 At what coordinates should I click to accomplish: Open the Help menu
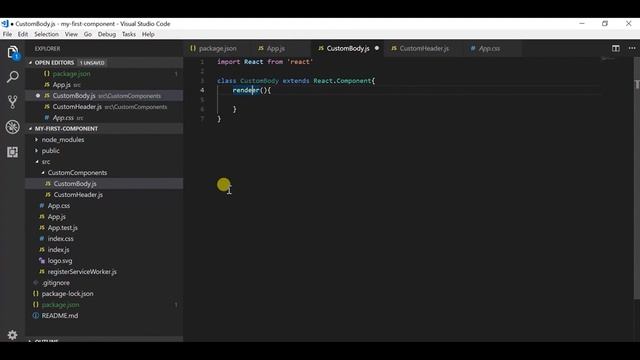click(148, 34)
